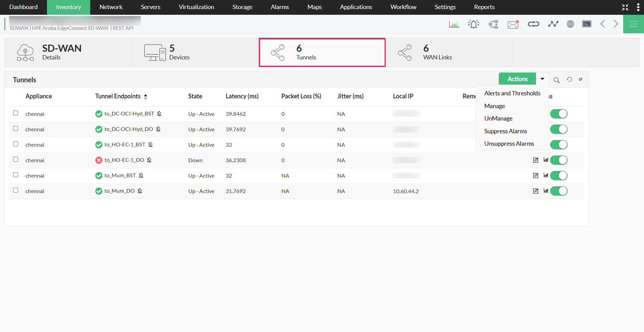This screenshot has width=644, height=332.
Task: Click the red down status icon of to_HO-EC-1_DO
Action: (99, 160)
